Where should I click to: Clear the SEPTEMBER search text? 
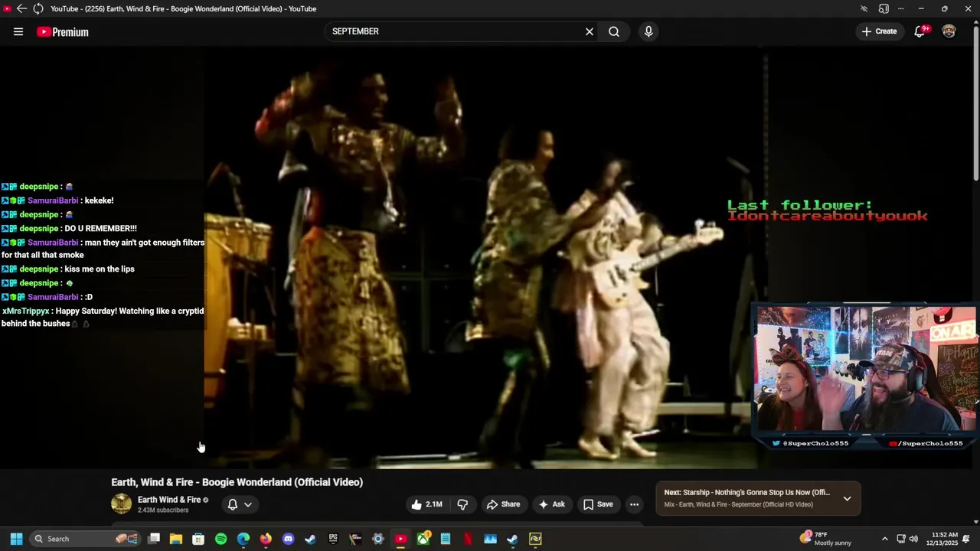(590, 31)
